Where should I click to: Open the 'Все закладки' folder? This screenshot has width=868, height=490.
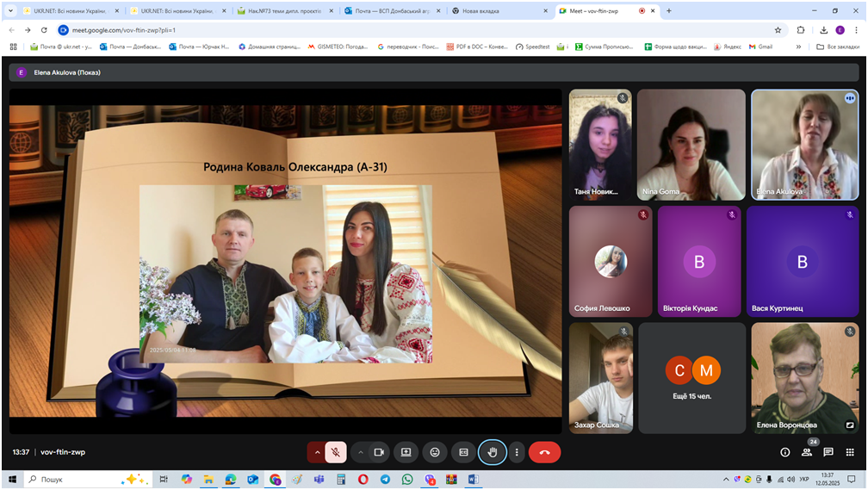(838, 47)
